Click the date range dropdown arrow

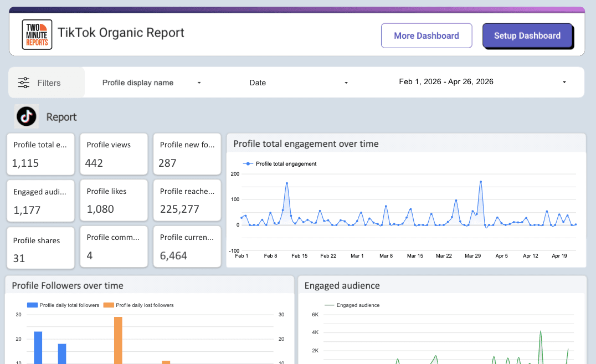[x=564, y=82]
